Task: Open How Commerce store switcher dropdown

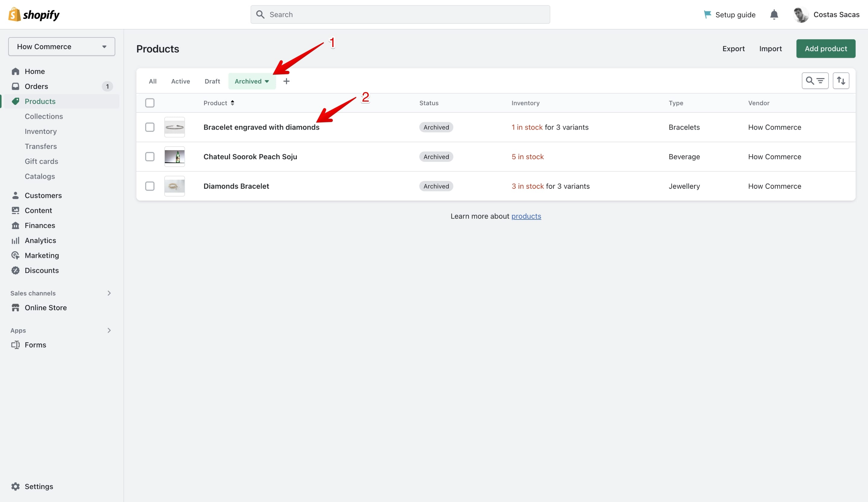Action: point(62,46)
